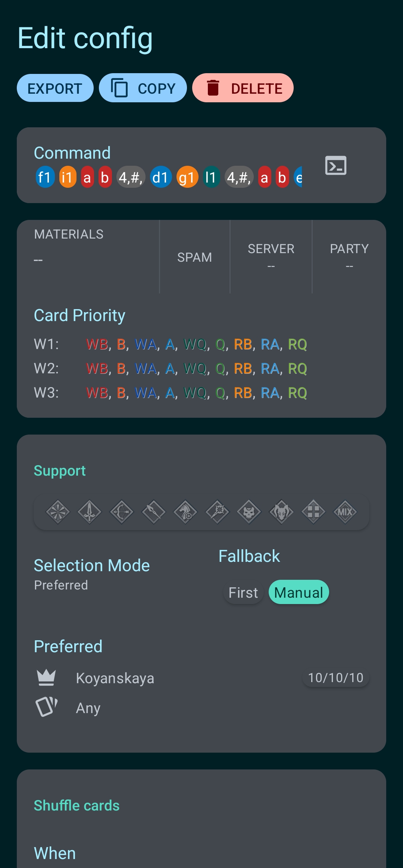Export this config
The width and height of the screenshot is (403, 868).
coord(55,88)
